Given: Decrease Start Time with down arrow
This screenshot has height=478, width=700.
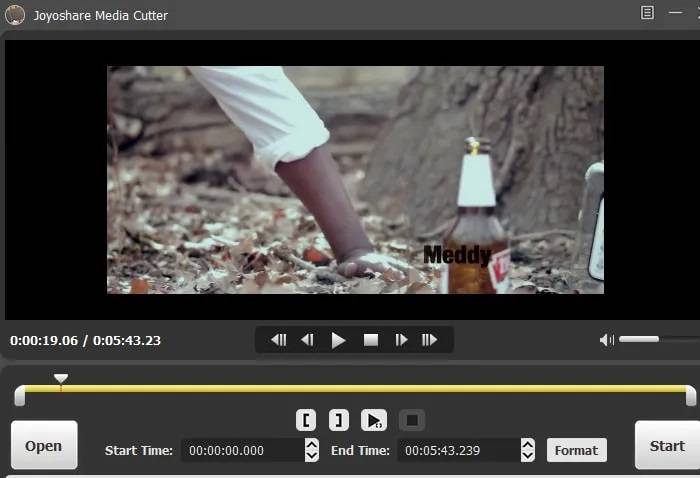Looking at the screenshot, I should [312, 456].
